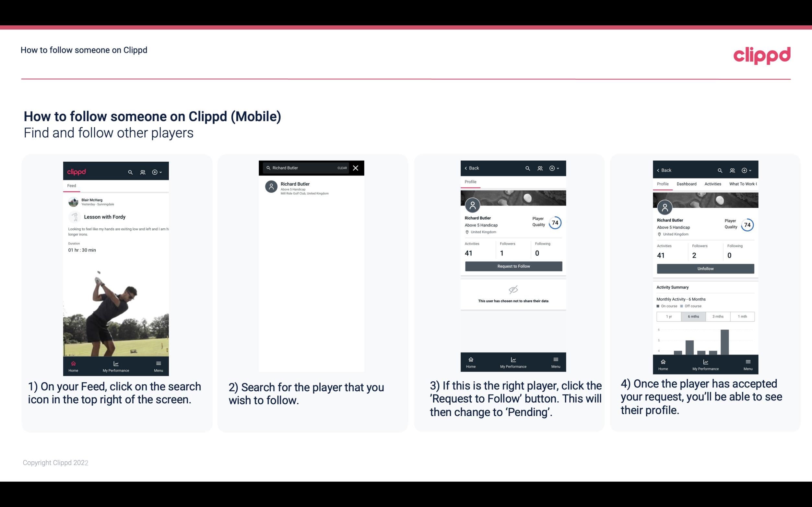Select the Dashboard tab on player profile
Screen dimensions: 812x507
(x=687, y=183)
